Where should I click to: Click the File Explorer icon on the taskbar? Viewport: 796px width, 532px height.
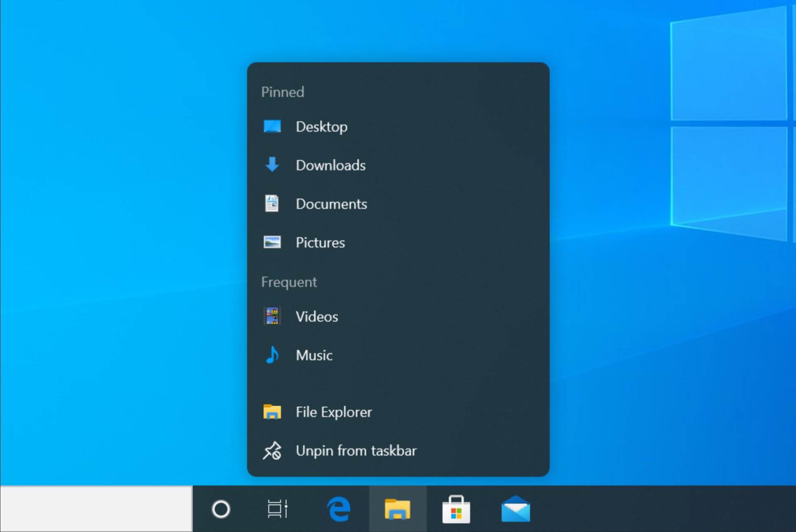click(398, 509)
